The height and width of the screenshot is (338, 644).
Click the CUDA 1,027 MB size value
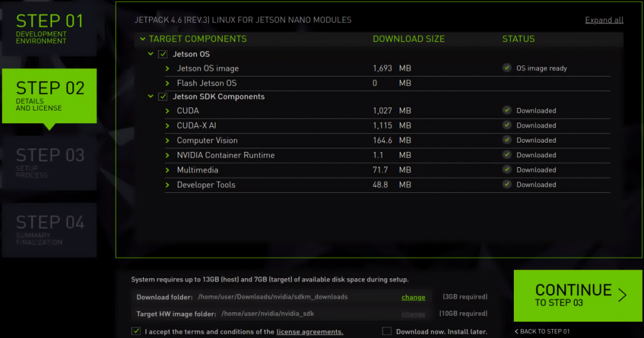click(x=392, y=111)
